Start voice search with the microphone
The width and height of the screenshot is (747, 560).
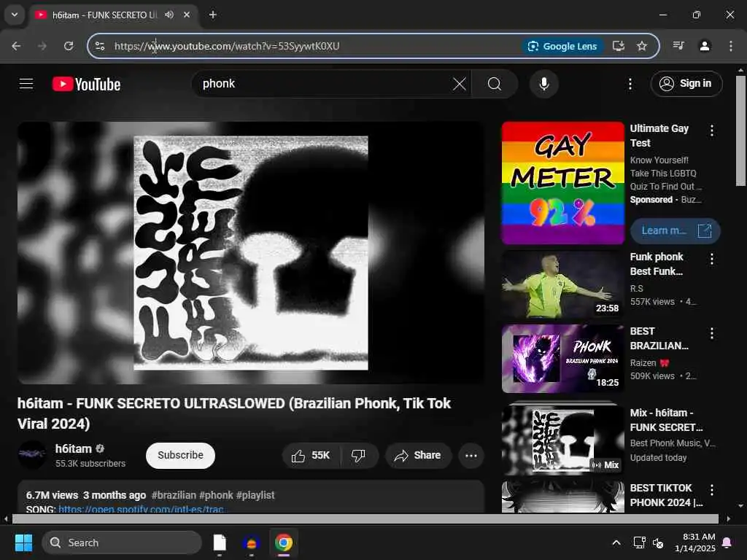543,84
